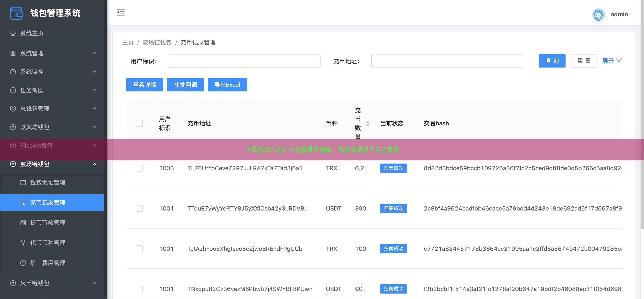Click 归集成功 tag in 390 USDT row
Image resolution: width=644 pixels, height=299 pixels.
[x=393, y=208]
